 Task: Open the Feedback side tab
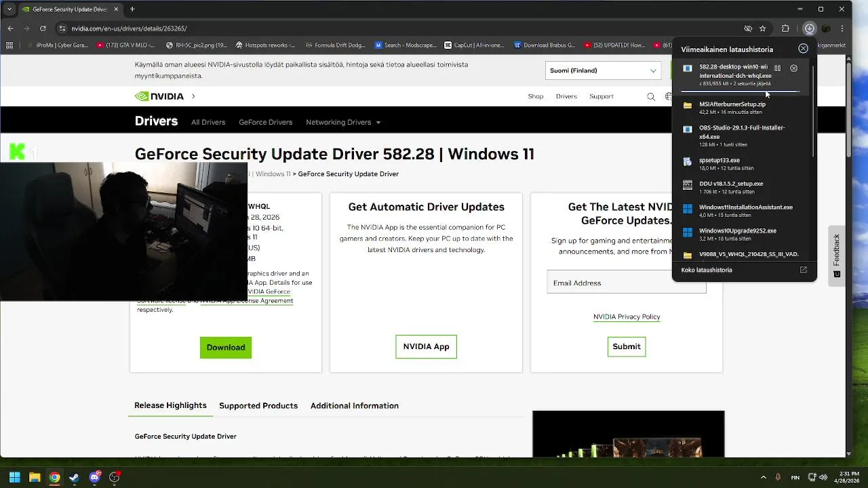click(x=837, y=256)
